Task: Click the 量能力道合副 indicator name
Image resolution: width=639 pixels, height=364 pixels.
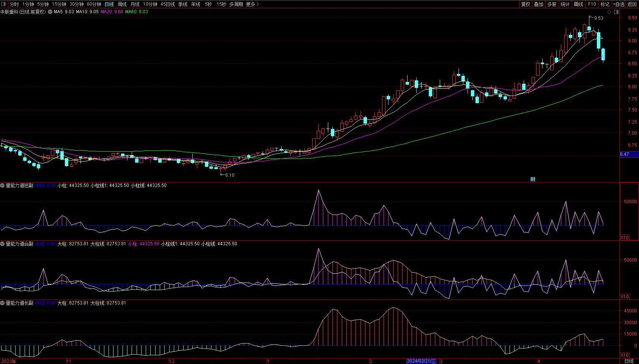Action: (x=19, y=244)
